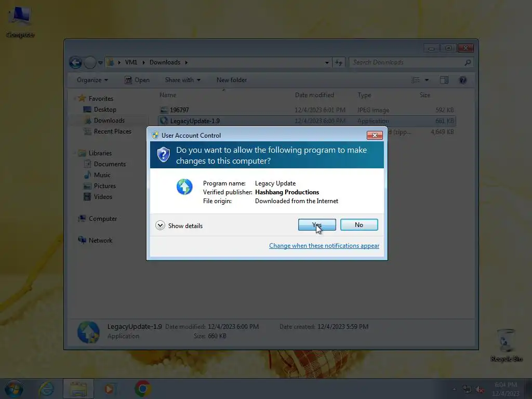
Task: Select Pictures library
Action: pyautogui.click(x=104, y=186)
